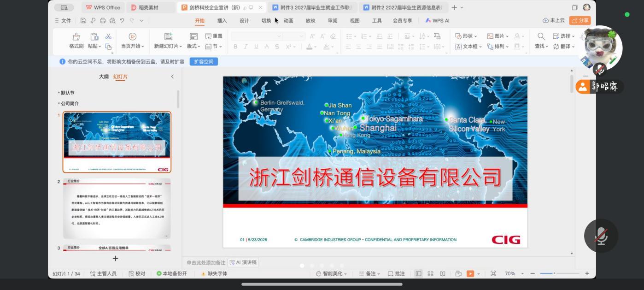Select slide 1 thumbnail in panel
Viewport: 644px width, 290px height.
(117, 142)
